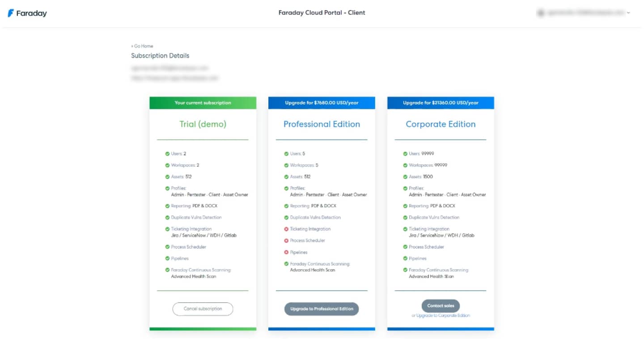Click green check beside Corporate Ticketing Integration
This screenshot has width=644, height=339.
pyautogui.click(x=405, y=229)
